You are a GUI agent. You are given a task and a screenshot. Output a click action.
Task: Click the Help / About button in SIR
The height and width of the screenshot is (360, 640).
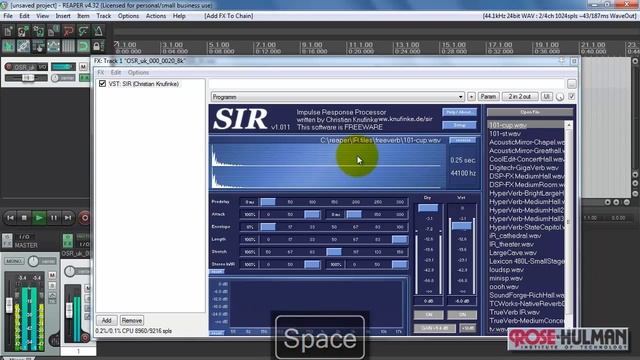459,112
